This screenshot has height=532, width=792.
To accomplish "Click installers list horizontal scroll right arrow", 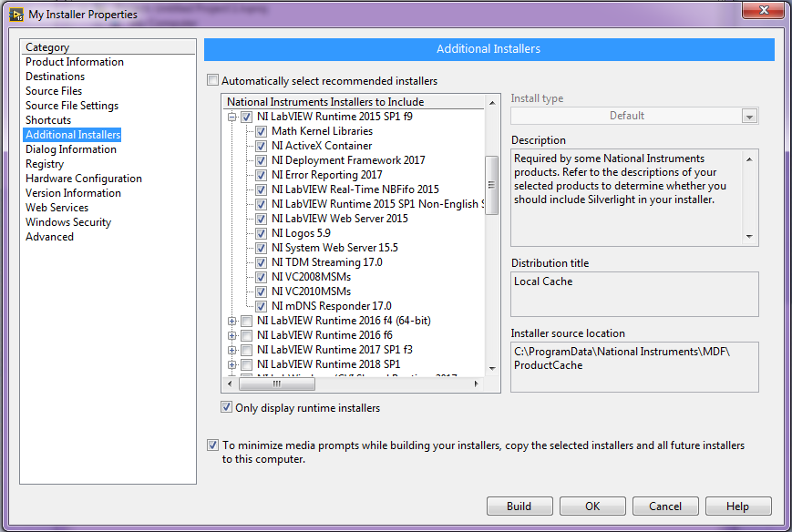I will [x=476, y=384].
